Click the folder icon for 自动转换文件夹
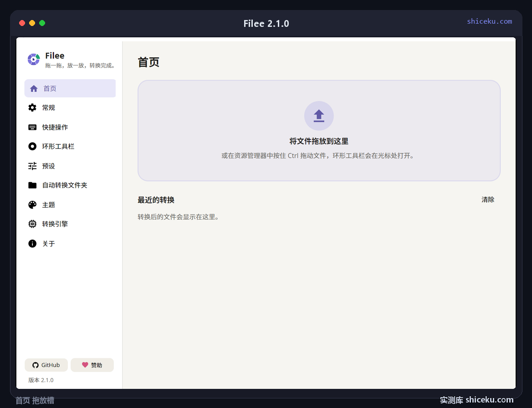The height and width of the screenshot is (408, 532). coord(32,185)
